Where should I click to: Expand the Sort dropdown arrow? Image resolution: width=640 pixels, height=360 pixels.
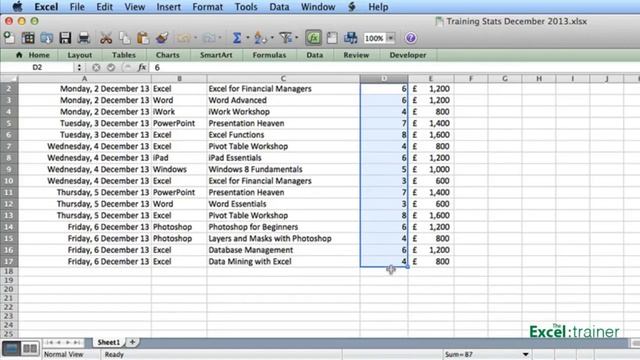272,38
